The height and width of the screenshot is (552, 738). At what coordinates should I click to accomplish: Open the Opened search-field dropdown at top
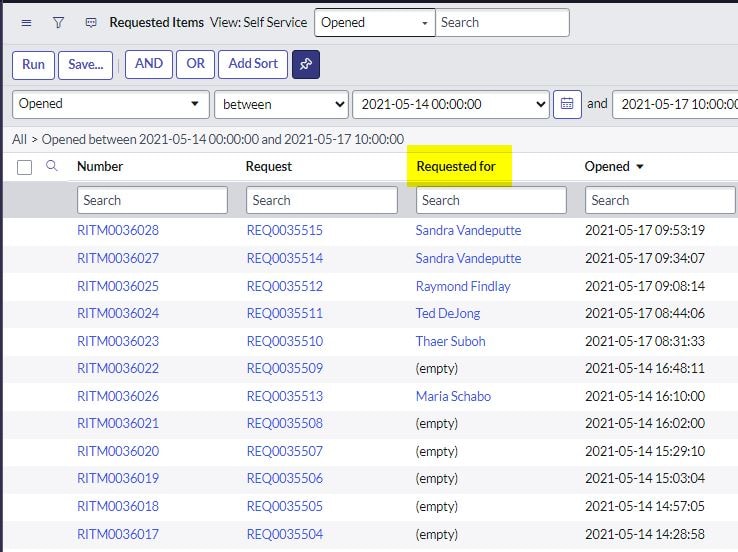pos(375,23)
